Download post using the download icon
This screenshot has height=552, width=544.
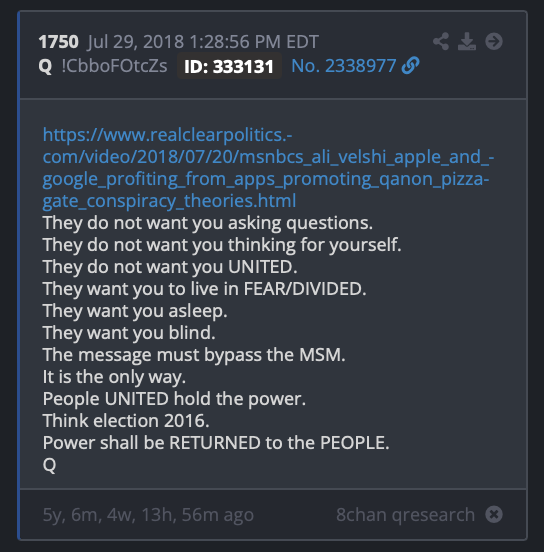pyautogui.click(x=467, y=42)
